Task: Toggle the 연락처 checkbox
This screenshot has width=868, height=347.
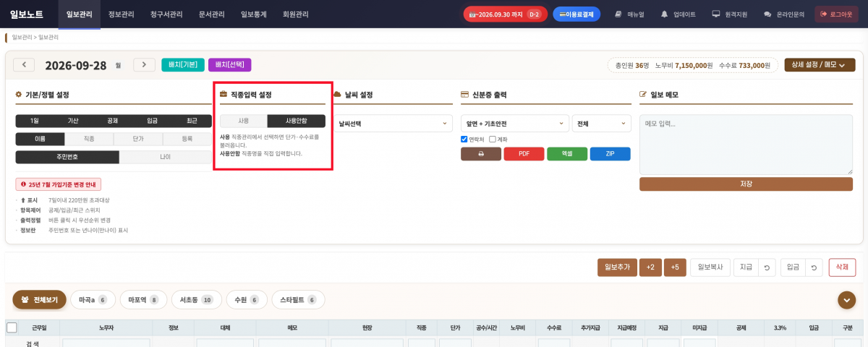Action: [x=464, y=140]
